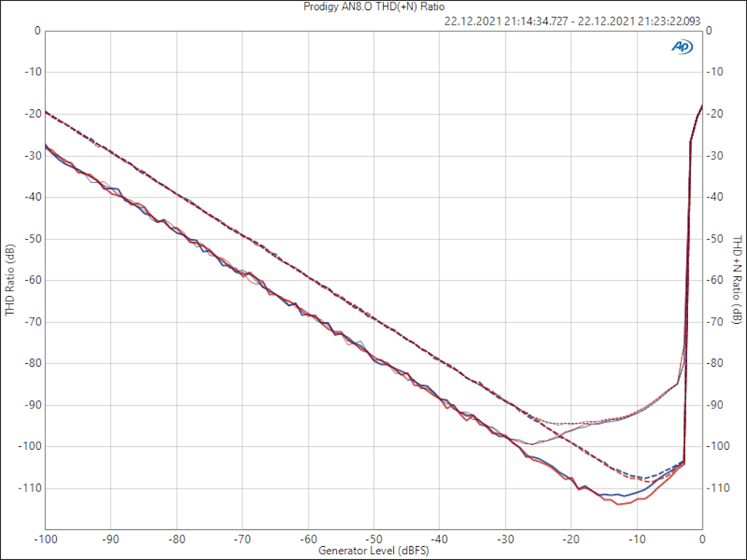Click the -110 label on the right y-axis
The image size is (747, 560).
717,488
